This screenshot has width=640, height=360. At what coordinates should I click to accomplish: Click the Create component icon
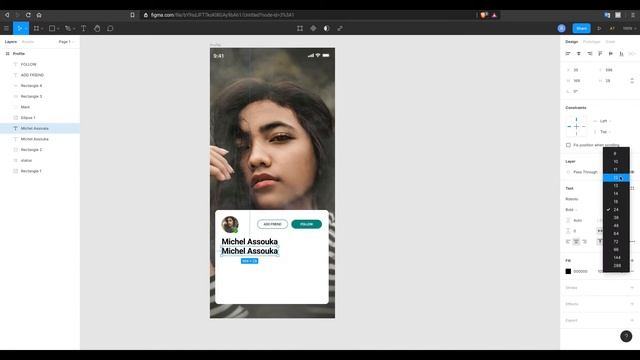coord(313,28)
